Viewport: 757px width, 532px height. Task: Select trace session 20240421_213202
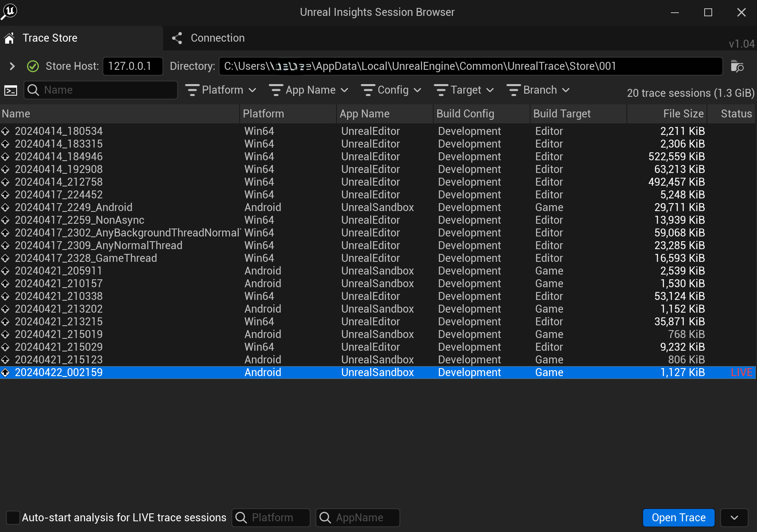tap(378, 309)
